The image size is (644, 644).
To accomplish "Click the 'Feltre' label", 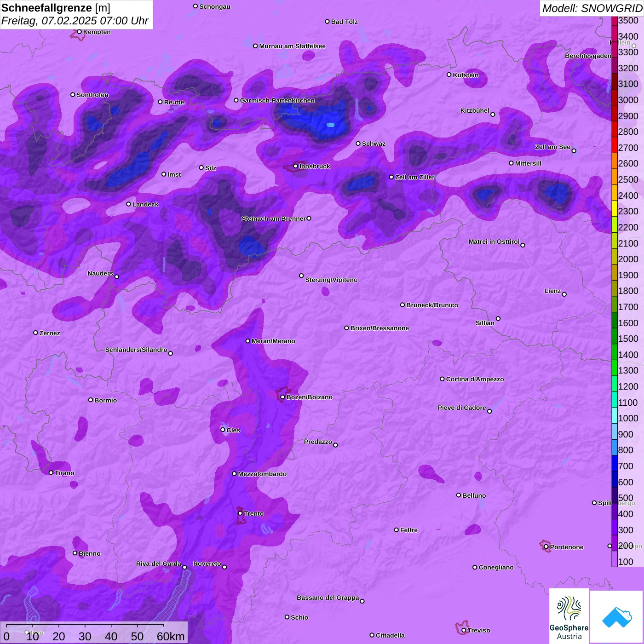I will (408, 530).
